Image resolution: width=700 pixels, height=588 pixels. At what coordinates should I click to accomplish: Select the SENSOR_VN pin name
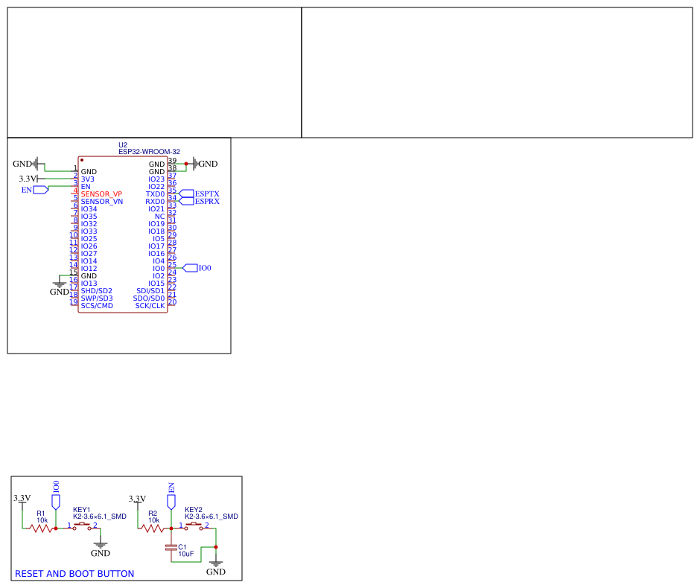(102, 202)
